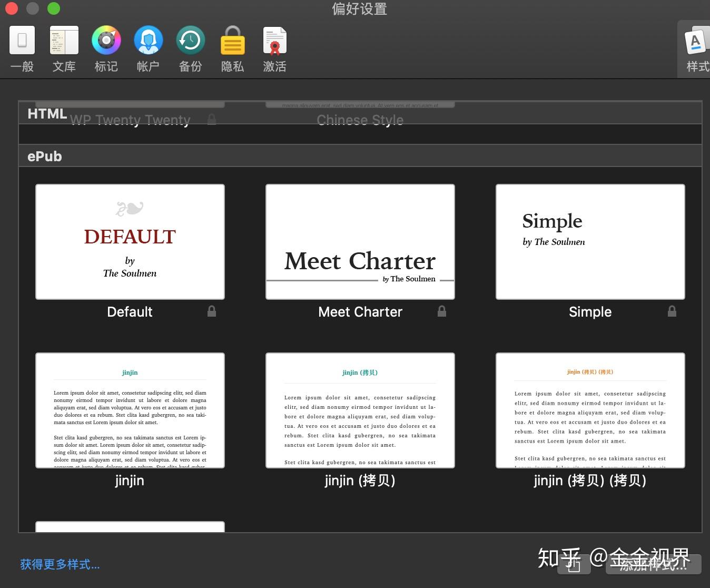
Task: Click the 一般 switch icon
Action: pyautogui.click(x=22, y=40)
